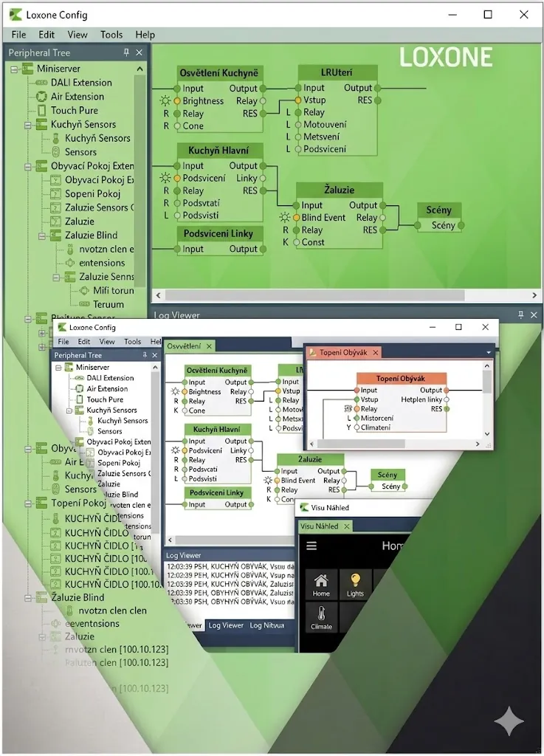Select the Scény block header on the main canvas
Screen dimensions: 544x756
438,210
